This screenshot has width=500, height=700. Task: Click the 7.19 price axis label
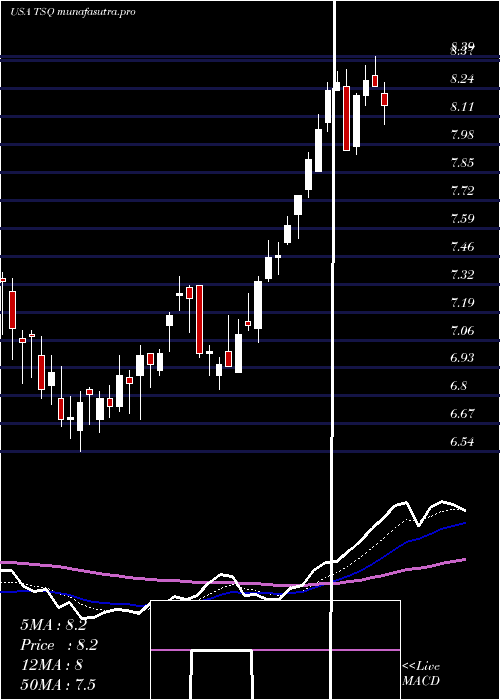(x=462, y=303)
